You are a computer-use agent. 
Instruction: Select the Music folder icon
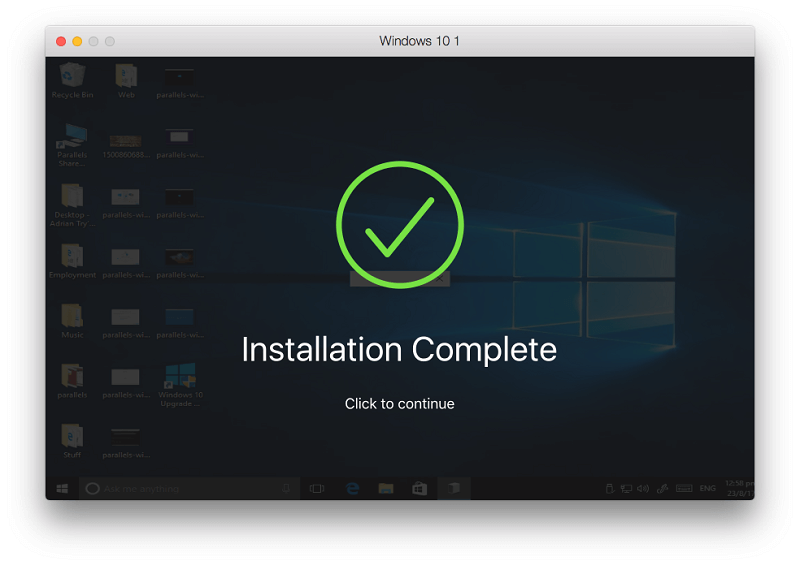72,321
